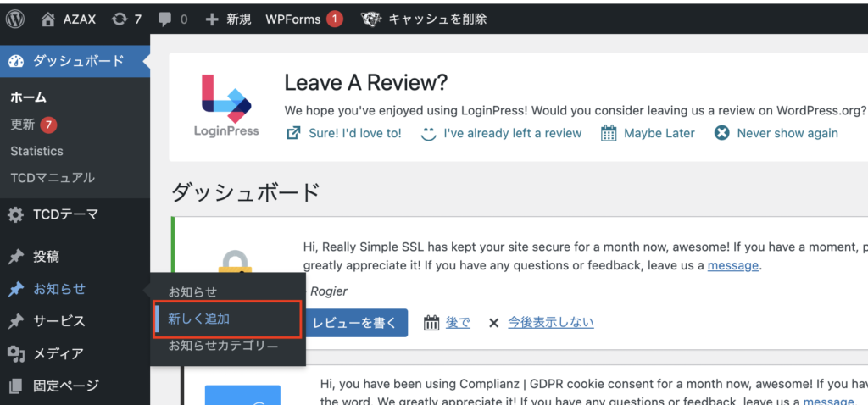Click the pin icon beside 投稿
This screenshot has height=405, width=868.
[x=16, y=257]
